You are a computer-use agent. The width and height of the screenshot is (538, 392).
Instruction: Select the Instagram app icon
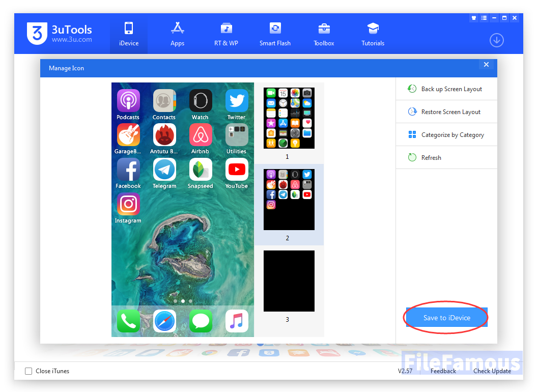click(128, 204)
